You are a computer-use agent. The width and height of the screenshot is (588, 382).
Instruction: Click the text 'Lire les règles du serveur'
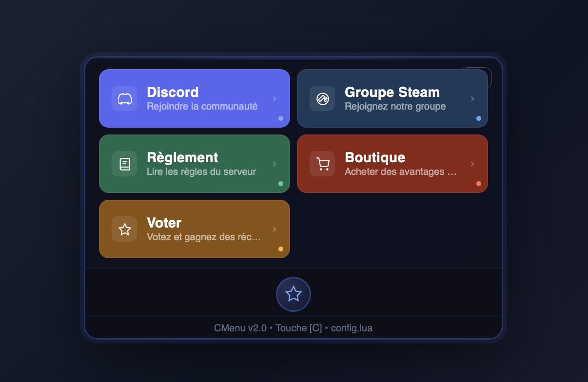pos(201,172)
